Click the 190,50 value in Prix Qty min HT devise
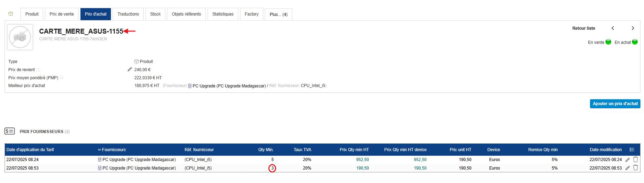The height and width of the screenshot is (183, 644). (420, 168)
